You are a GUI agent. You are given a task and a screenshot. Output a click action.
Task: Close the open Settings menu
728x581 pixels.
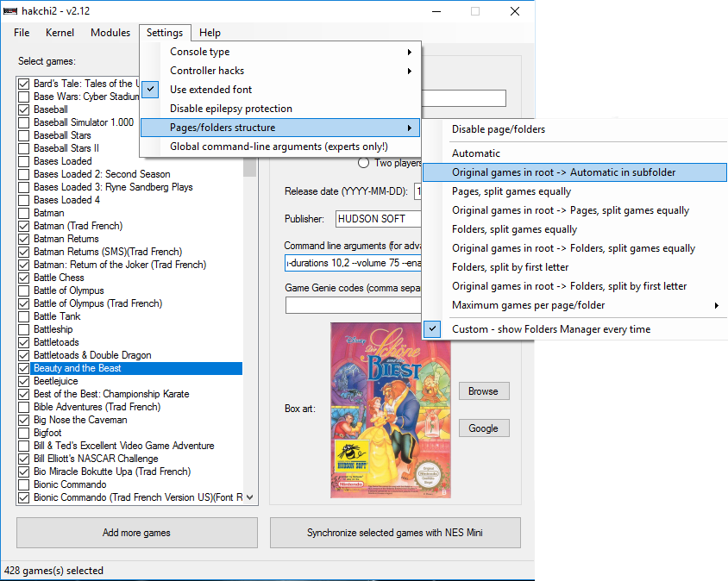(165, 33)
